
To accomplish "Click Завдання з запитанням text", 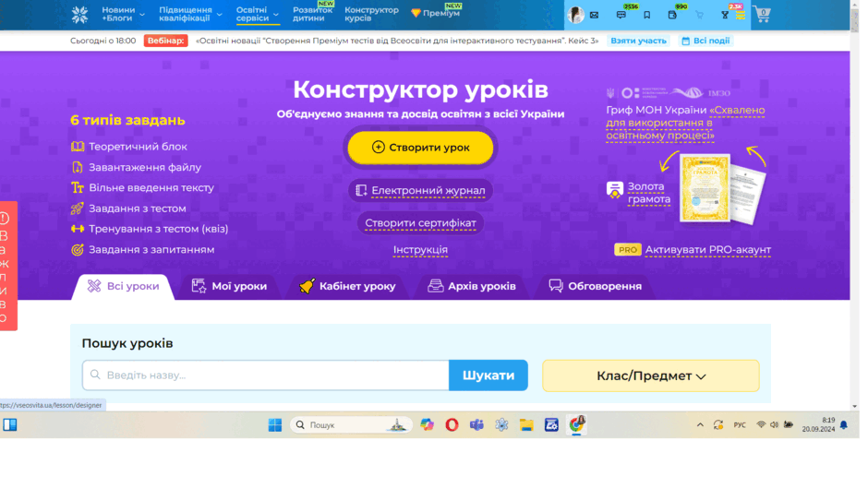I will click(x=151, y=249).
